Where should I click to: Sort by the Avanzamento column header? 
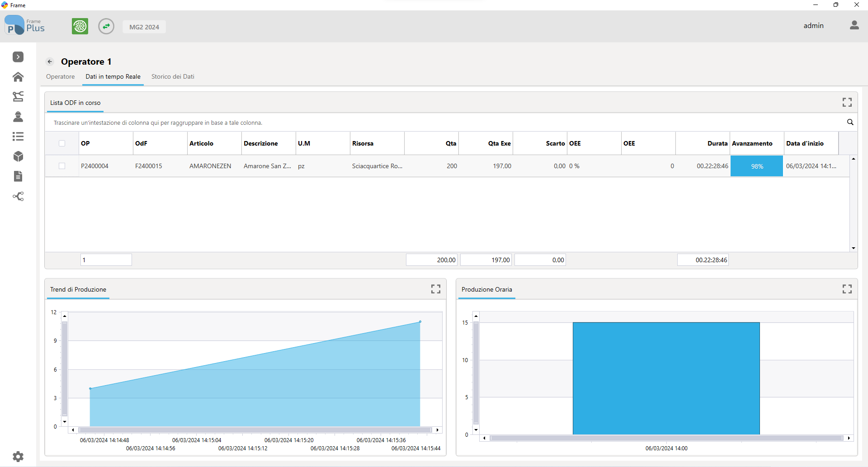[x=757, y=143]
